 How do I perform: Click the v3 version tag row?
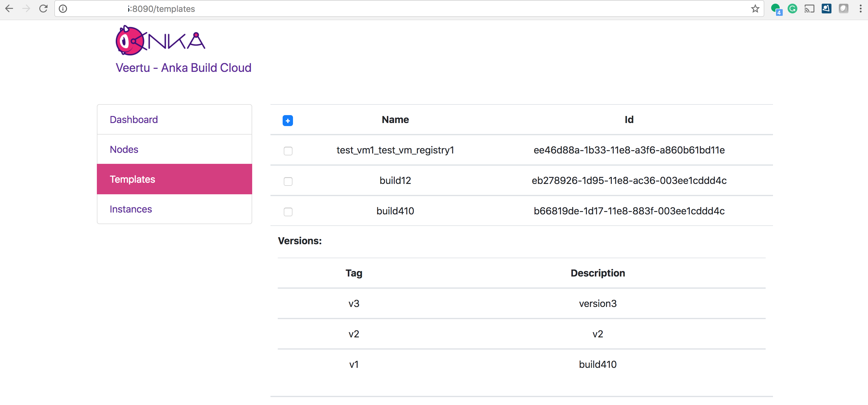tap(354, 303)
